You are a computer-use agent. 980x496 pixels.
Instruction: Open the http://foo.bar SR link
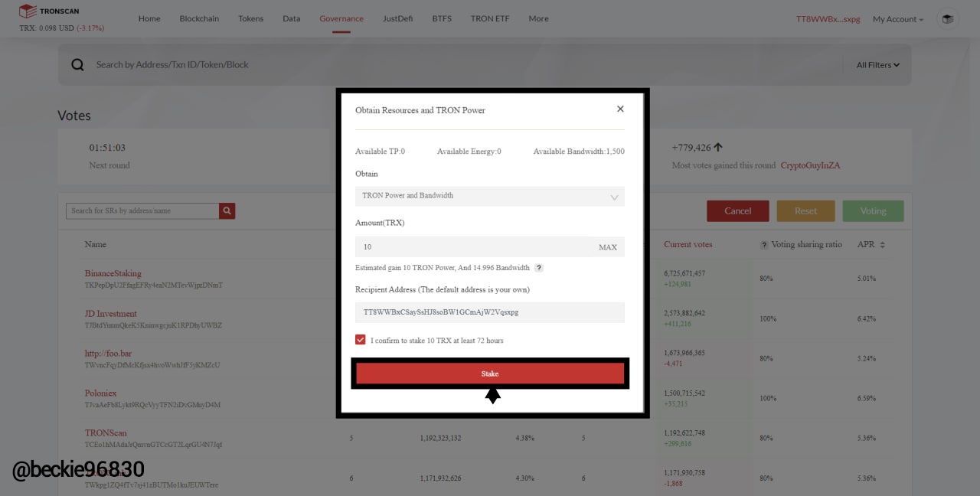[108, 354]
